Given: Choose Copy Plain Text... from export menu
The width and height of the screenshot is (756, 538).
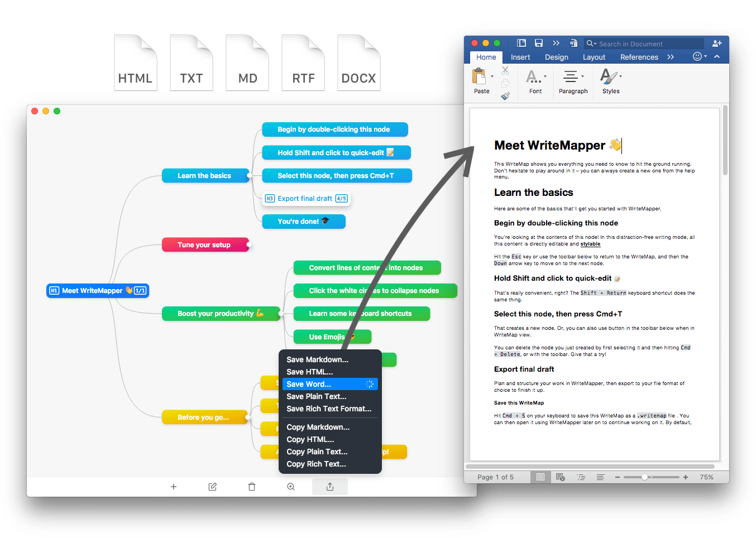Looking at the screenshot, I should tap(330, 451).
